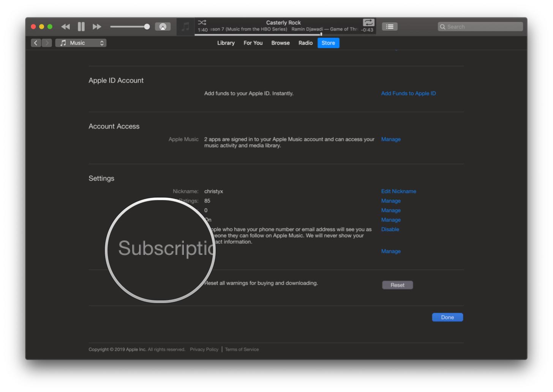Viewport: 553px width, 392px height.
Task: Open the Music media type dropdown
Action: [81, 43]
